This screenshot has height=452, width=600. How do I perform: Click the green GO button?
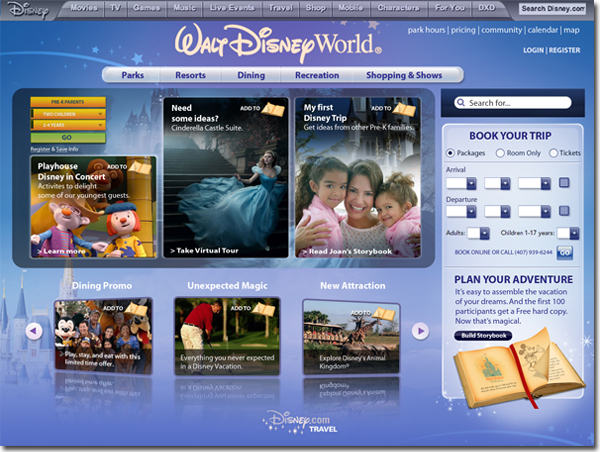(x=68, y=137)
